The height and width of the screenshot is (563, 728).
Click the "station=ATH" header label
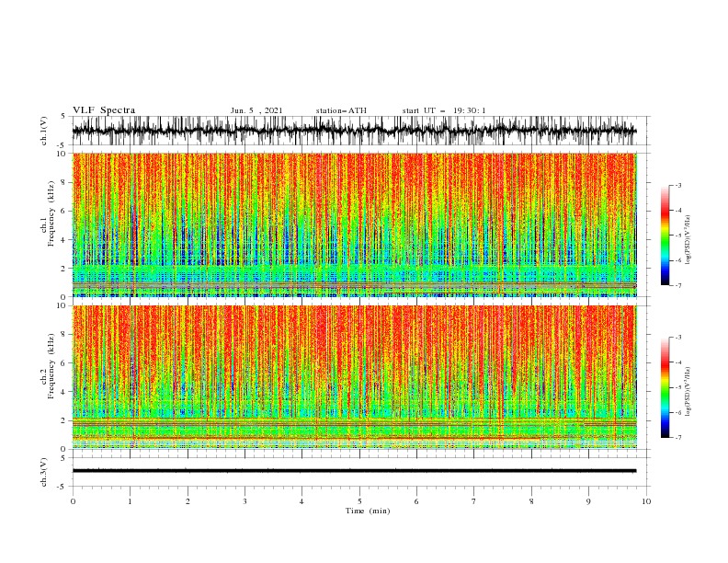341,110
